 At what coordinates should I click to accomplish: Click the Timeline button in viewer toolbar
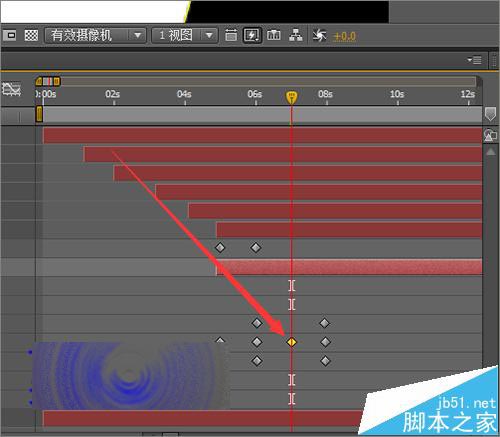[x=274, y=35]
